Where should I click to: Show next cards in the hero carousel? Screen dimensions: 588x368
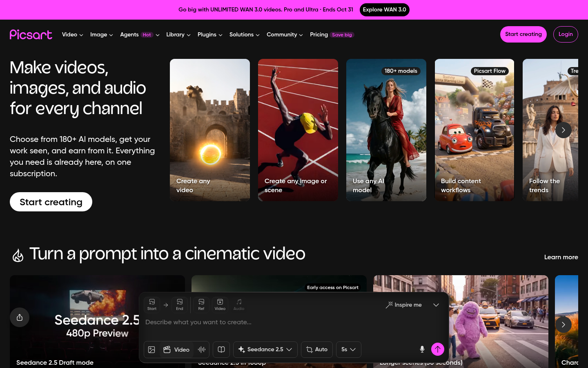point(563,130)
